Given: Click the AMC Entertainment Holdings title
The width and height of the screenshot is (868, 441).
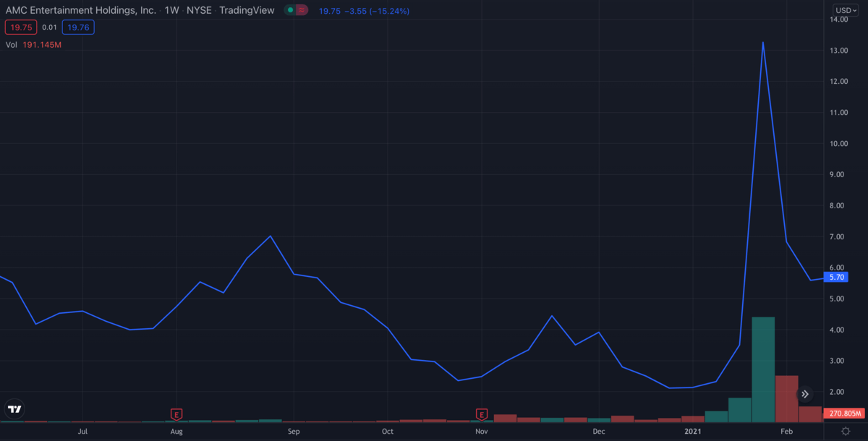Looking at the screenshot, I should [x=80, y=11].
